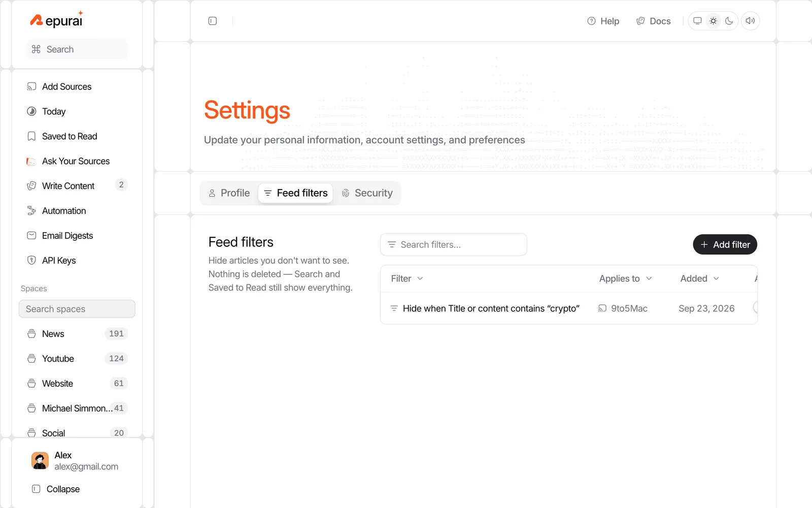Focus the Search filters input
The width and height of the screenshot is (812, 508).
(x=454, y=245)
